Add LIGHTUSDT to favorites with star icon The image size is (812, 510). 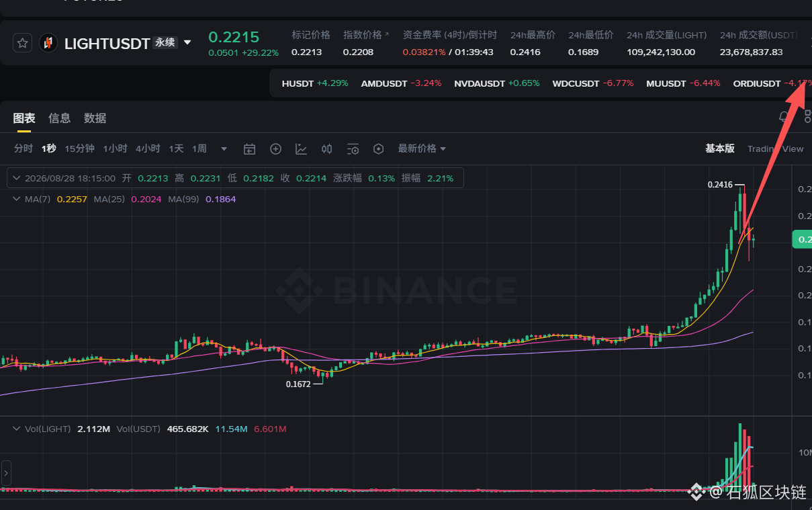pyautogui.click(x=23, y=43)
